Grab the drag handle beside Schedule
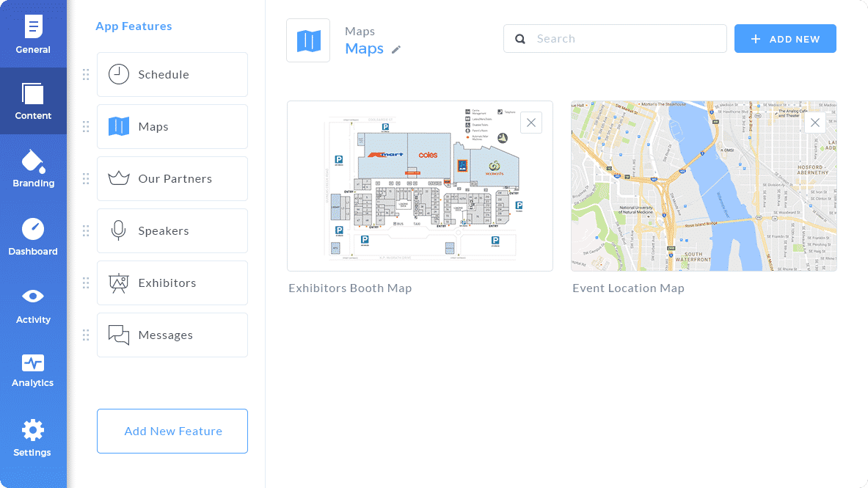The image size is (868, 488). 86,75
